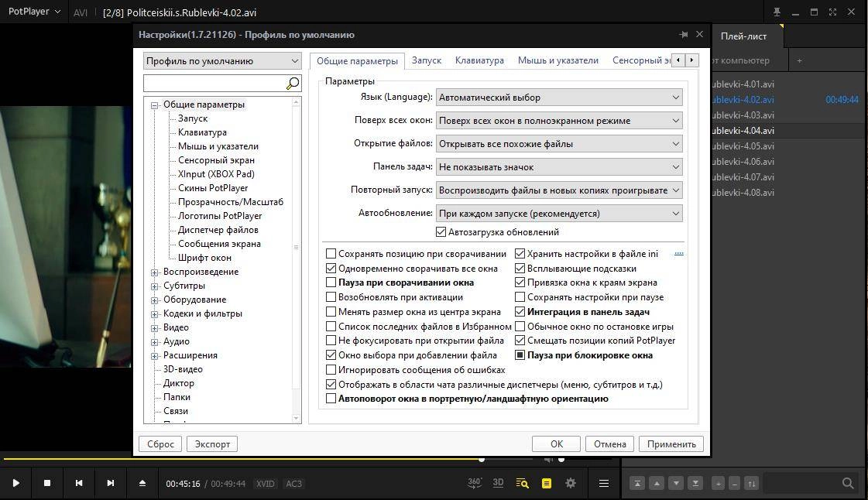868x500 pixels.
Task: Toggle Хранить настройки в файле ini
Action: click(520, 253)
